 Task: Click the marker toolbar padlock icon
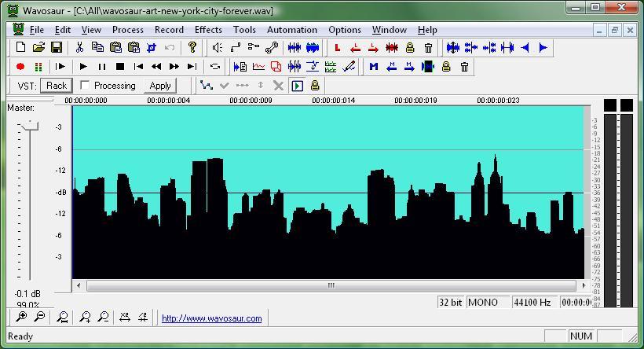pos(446,67)
